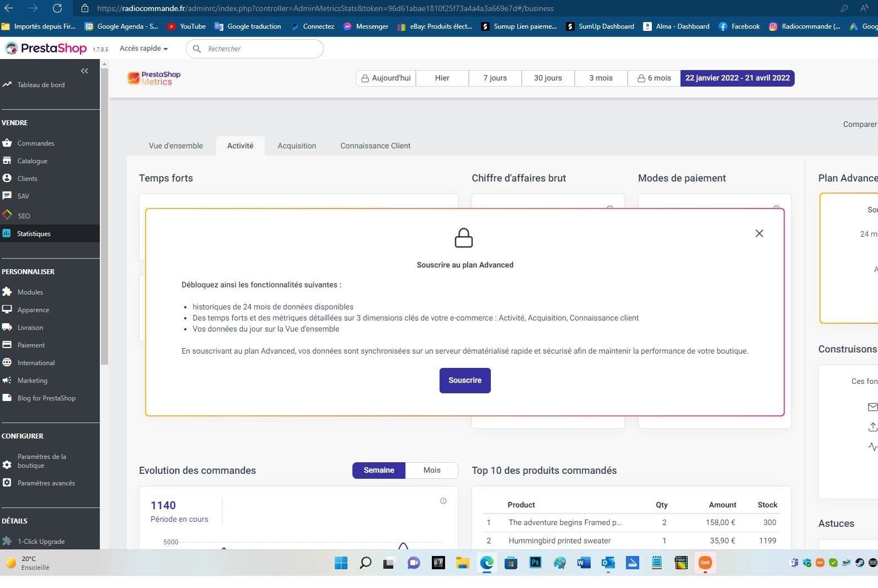Open the SumUp Dashboard bookmark
The image size is (878, 588).
click(x=600, y=26)
